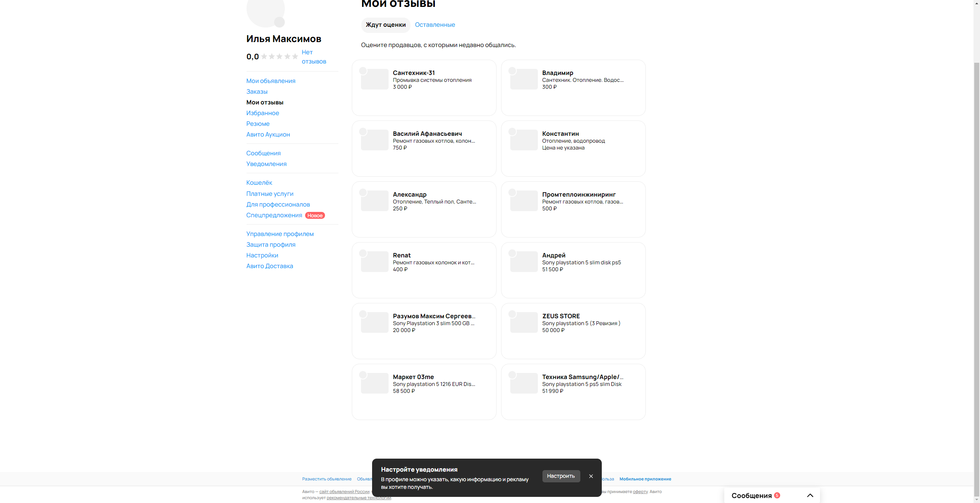The width and height of the screenshot is (980, 503).
Task: Open Андрей's Sony playstation listing thumbnail
Action: [x=524, y=262]
